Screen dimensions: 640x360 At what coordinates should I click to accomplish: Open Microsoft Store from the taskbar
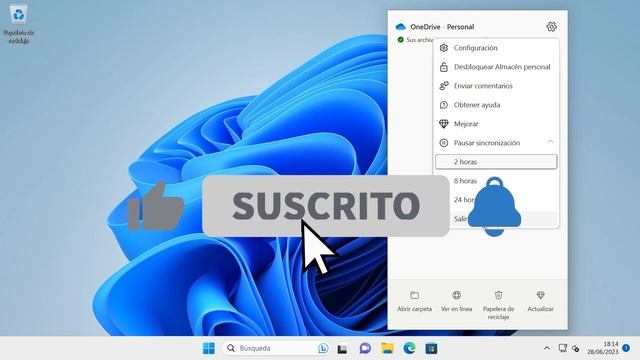point(431,348)
